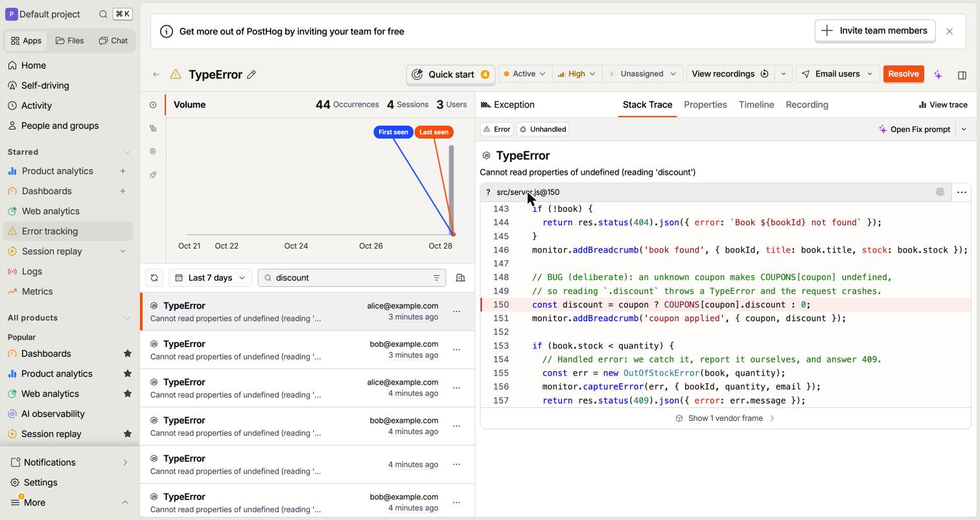This screenshot has height=520, width=980.
Task: Click the Resolve button
Action: point(903,74)
